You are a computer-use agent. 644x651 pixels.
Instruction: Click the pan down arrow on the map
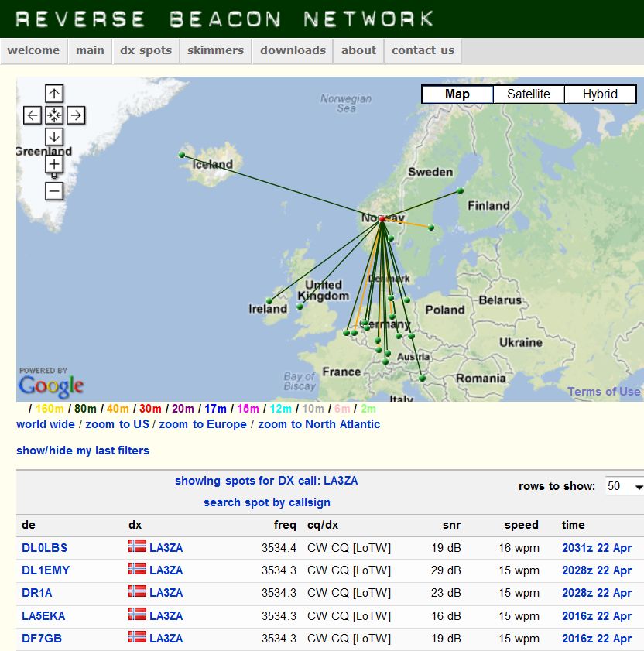[53, 136]
